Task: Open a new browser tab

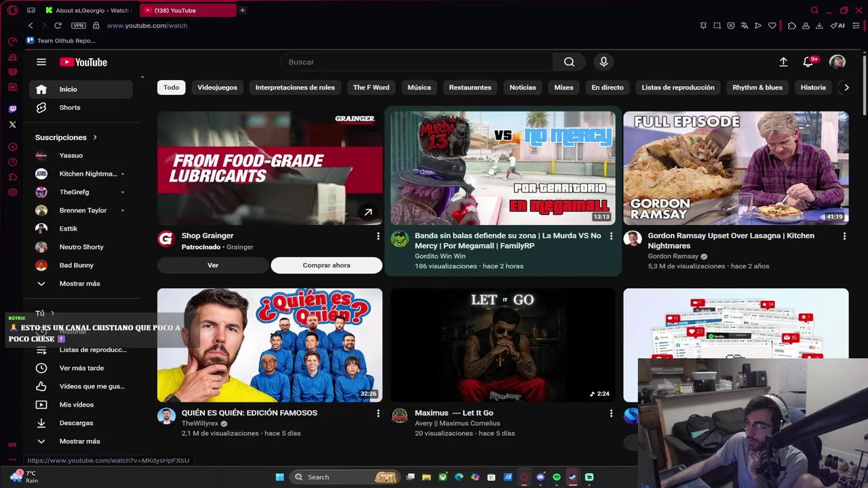Action: click(242, 10)
